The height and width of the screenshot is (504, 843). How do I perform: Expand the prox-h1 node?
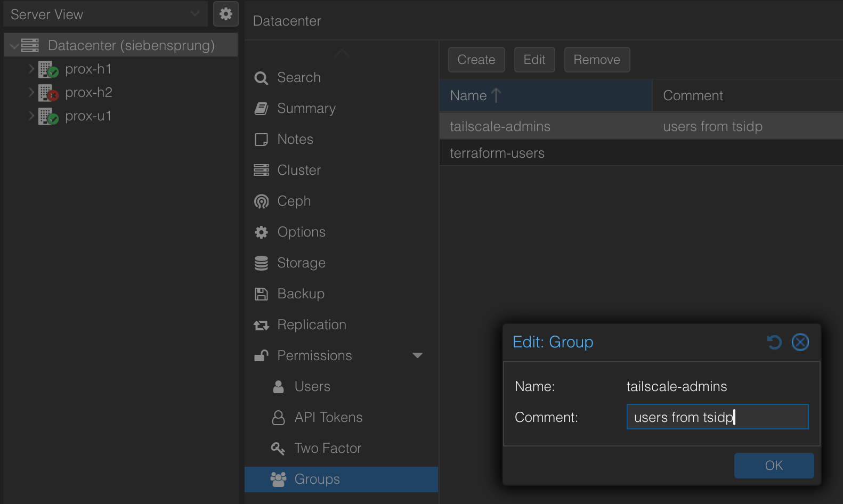pyautogui.click(x=31, y=69)
